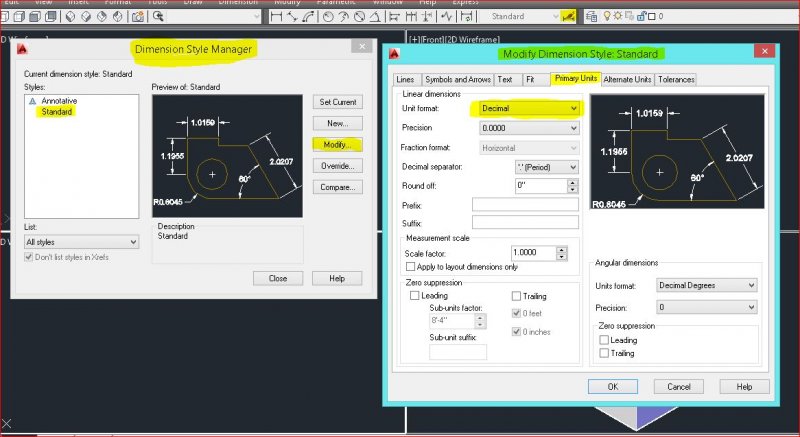
Task: Click into the Prefix field
Action: pos(526,204)
